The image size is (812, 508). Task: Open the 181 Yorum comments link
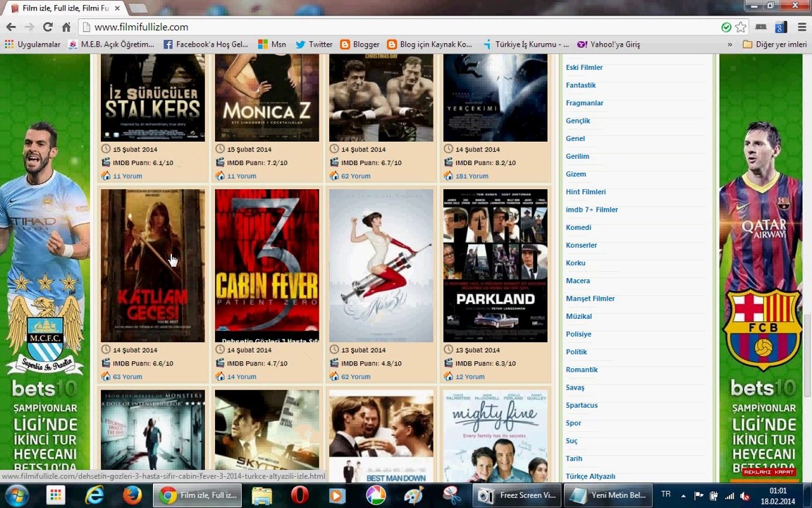pos(472,176)
